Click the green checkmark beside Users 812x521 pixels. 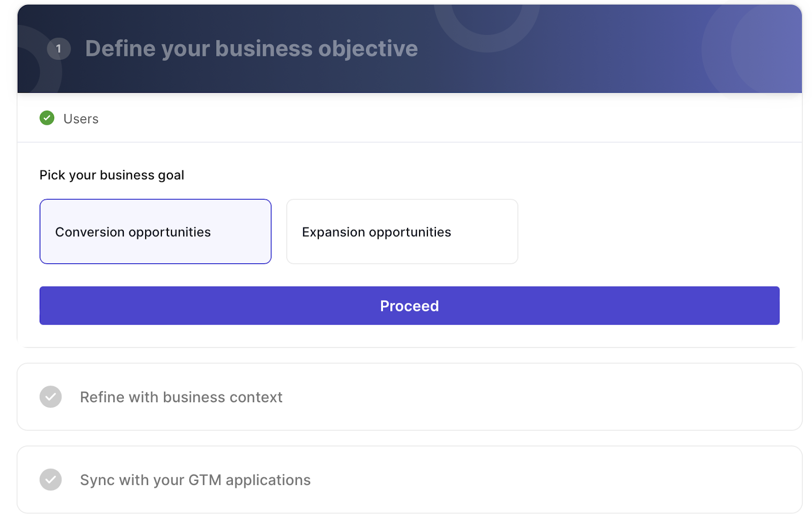point(47,118)
